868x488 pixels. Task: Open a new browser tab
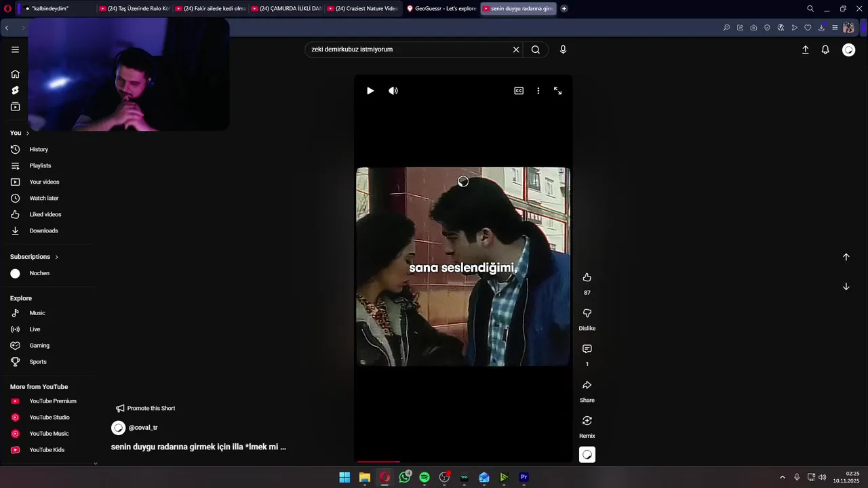tap(564, 9)
